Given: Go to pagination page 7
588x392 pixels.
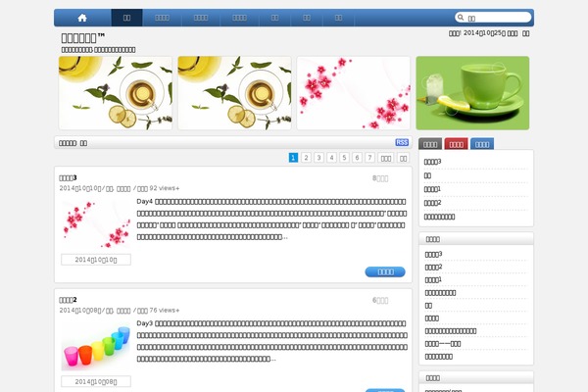Looking at the screenshot, I should [369, 158].
